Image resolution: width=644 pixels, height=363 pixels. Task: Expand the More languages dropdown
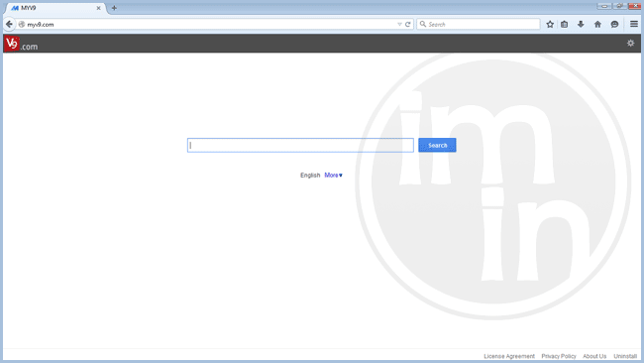click(333, 176)
